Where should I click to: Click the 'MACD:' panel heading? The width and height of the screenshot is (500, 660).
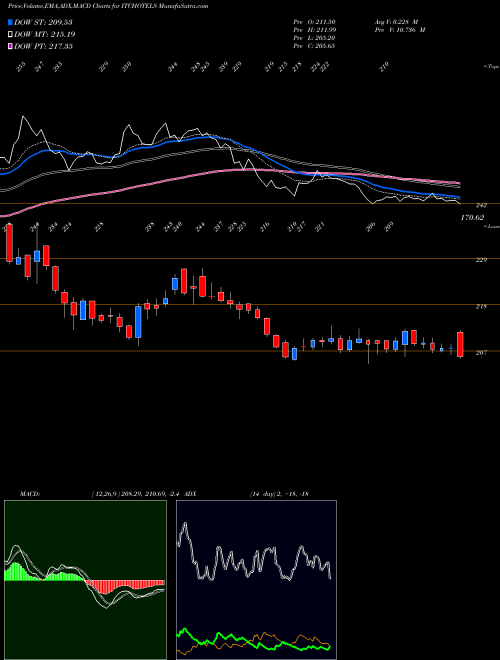(30, 493)
